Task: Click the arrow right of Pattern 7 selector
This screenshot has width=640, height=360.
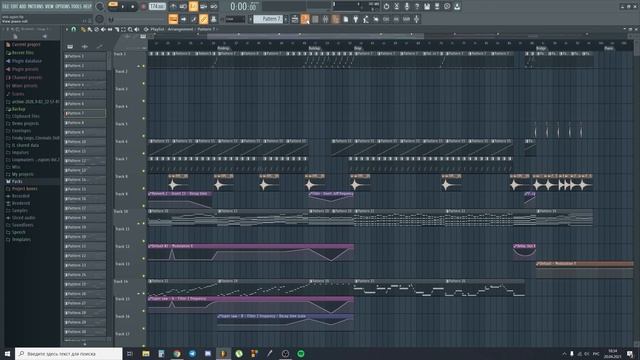Action: (x=286, y=19)
